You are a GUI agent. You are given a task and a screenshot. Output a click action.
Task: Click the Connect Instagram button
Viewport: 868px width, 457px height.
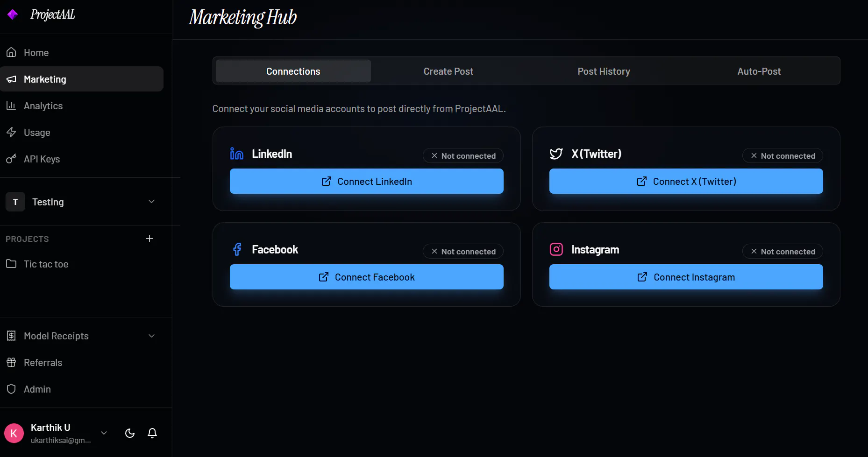[x=686, y=277]
